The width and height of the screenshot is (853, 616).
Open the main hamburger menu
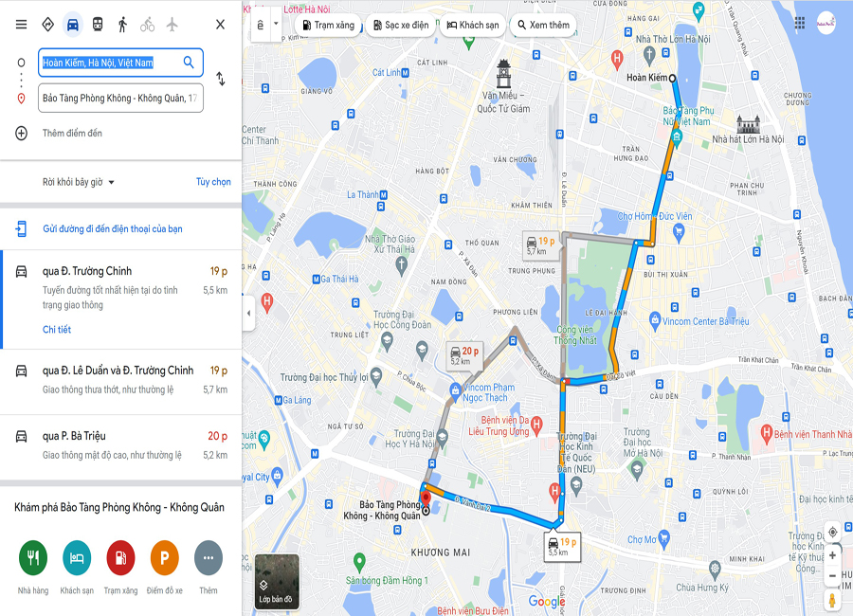click(21, 25)
